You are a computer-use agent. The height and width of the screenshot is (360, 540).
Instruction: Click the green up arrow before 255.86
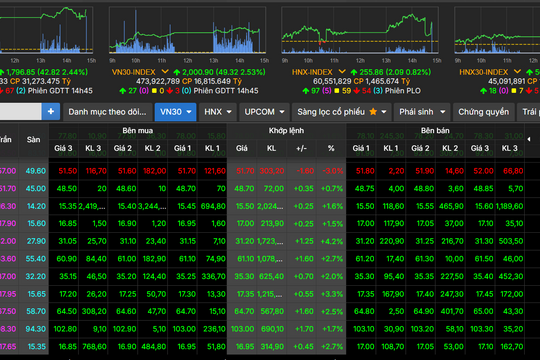click(354, 72)
